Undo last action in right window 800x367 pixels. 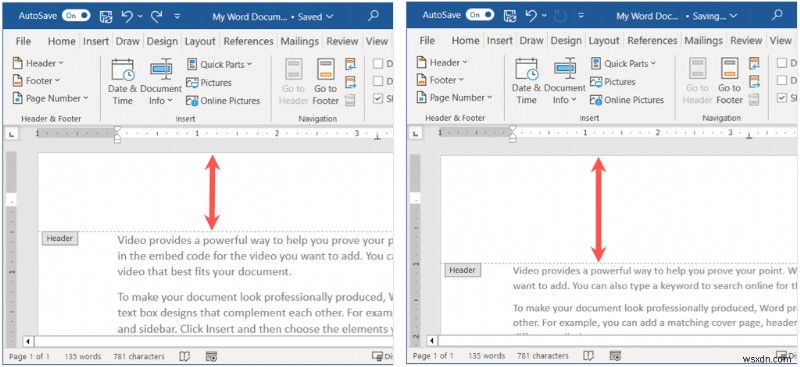(531, 16)
